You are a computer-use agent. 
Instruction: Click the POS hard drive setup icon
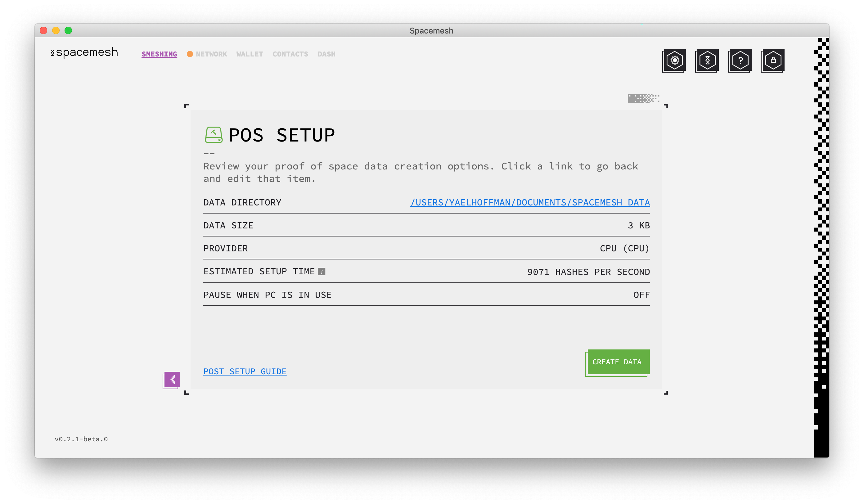(214, 134)
